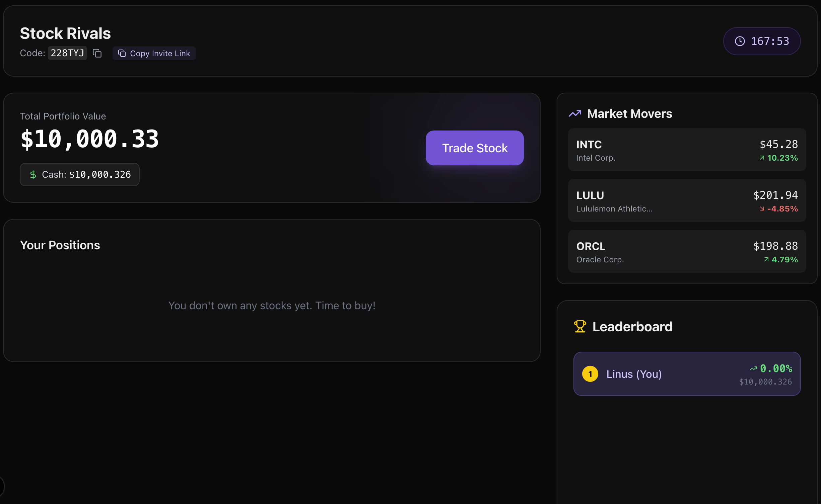
Task: Click the red down arrow beside -4.85%
Action: pyautogui.click(x=762, y=209)
